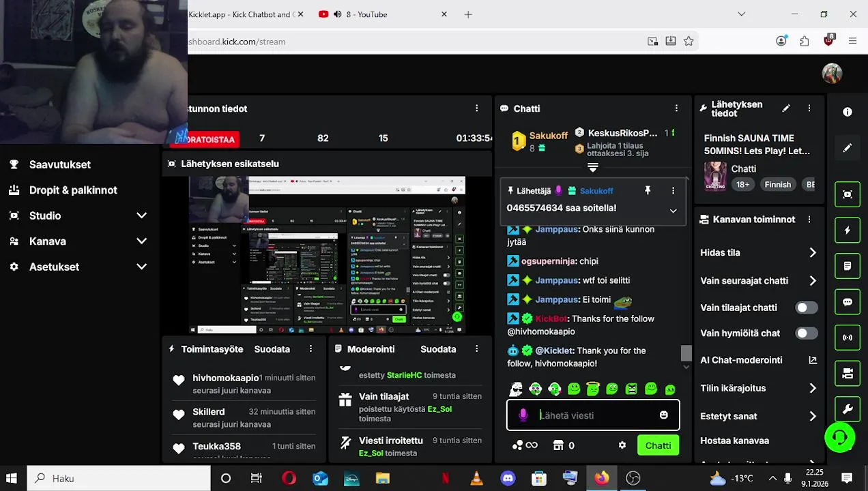This screenshot has width=868, height=491.
Task: Expand the pinned message chevron
Action: 673,211
